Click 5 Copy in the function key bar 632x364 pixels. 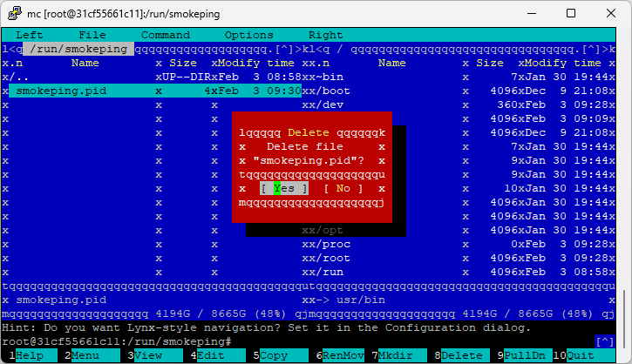tap(281, 355)
